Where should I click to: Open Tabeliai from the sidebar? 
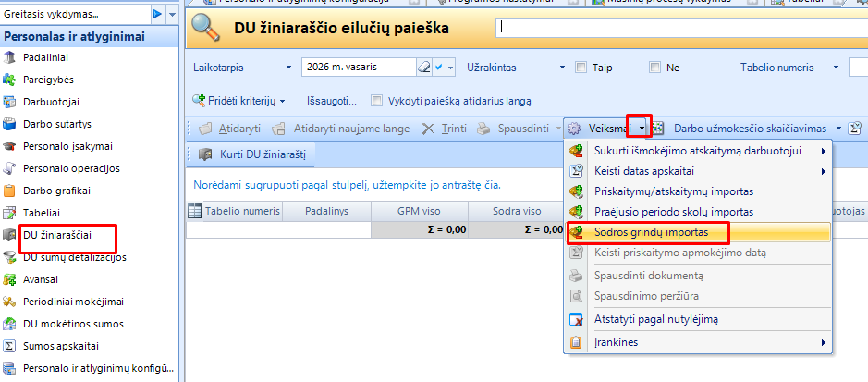(x=43, y=213)
